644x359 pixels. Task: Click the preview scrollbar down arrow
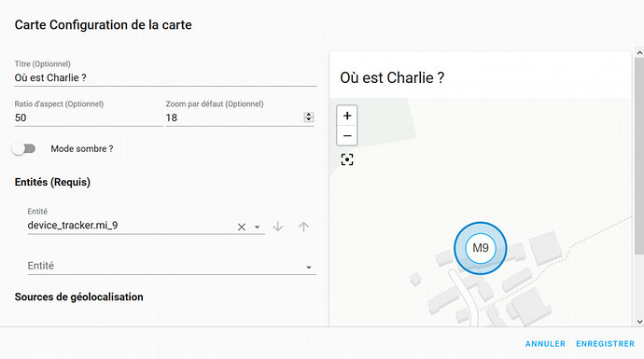[639, 322]
